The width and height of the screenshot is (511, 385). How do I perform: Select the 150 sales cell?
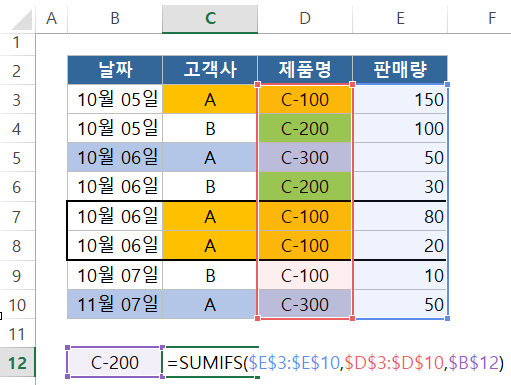coord(400,99)
